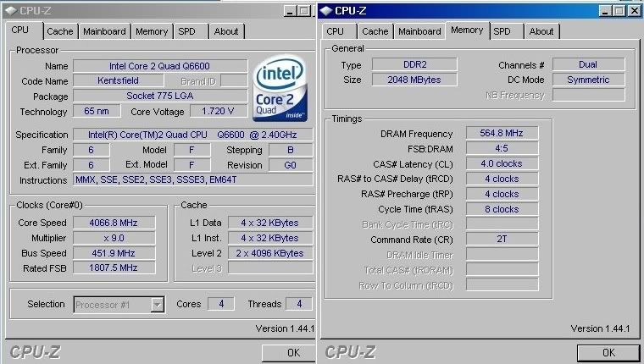Viewport: 644px width, 364px height.
Task: Click the Intel Core 2 Quad logo
Action: click(x=280, y=89)
